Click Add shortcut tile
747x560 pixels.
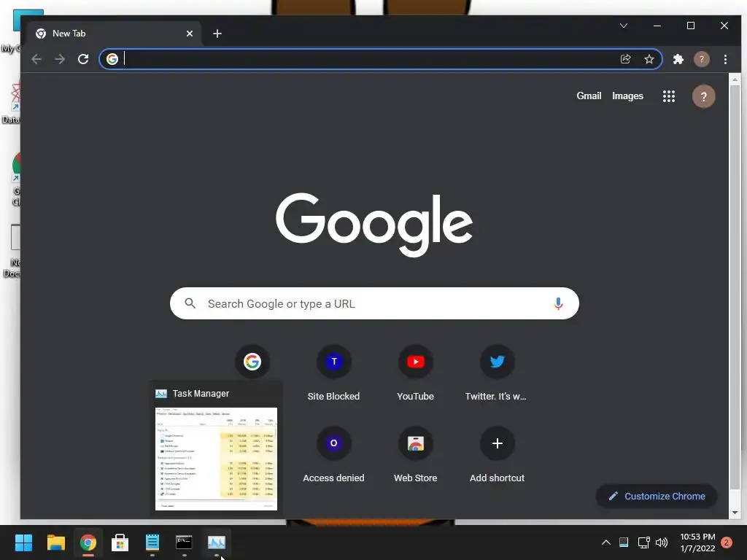497,455
